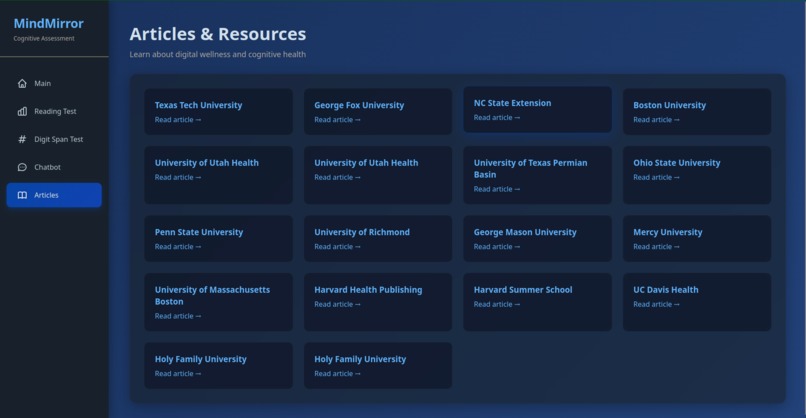Click the Articles & Resources heading
806x418 pixels.
coord(217,34)
